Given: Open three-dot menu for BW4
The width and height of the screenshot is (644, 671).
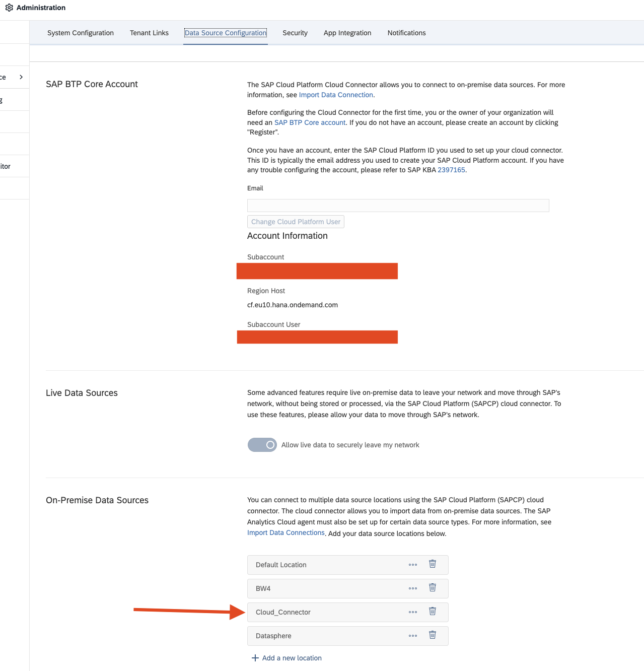Looking at the screenshot, I should click(413, 588).
